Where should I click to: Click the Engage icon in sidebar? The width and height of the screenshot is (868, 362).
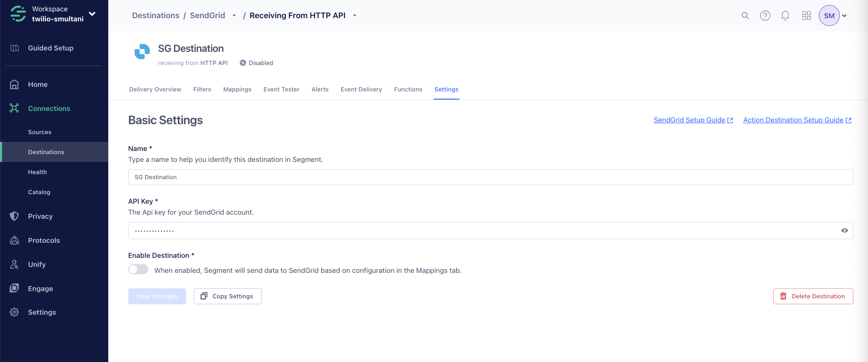[15, 288]
